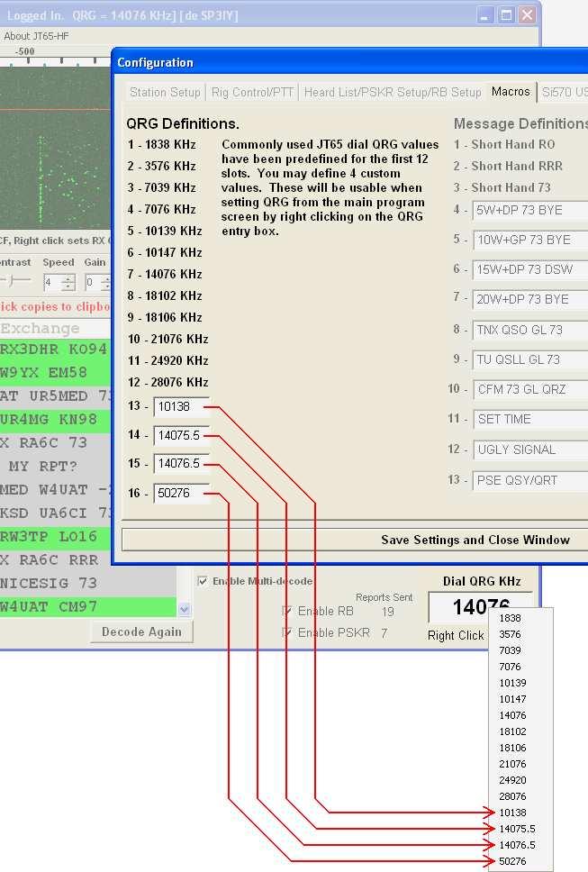This screenshot has height=872, width=588.
Task: Click QRG slot 15 field with 14076.5
Action: [x=181, y=463]
